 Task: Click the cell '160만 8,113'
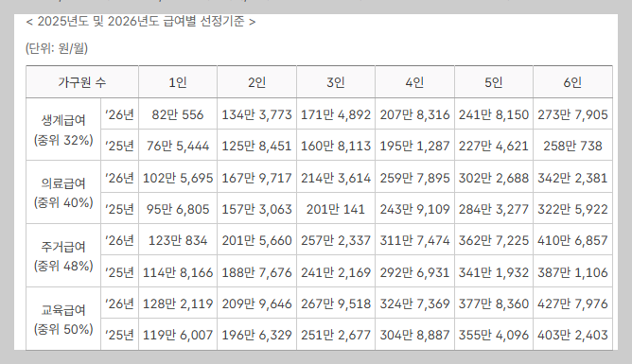(336, 146)
